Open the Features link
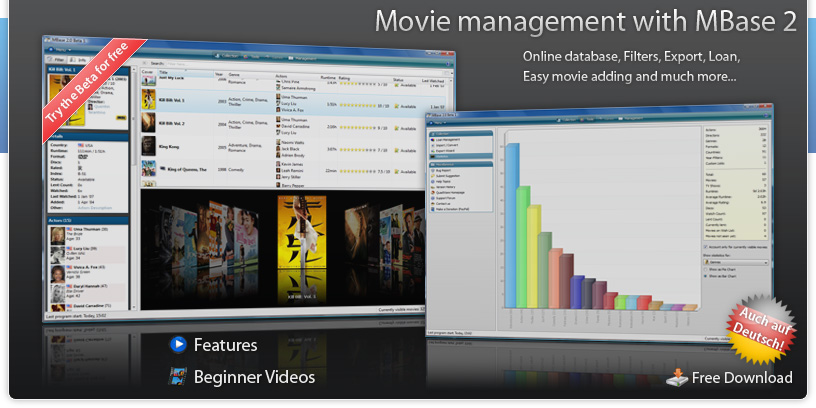816x408 pixels. coord(225,345)
